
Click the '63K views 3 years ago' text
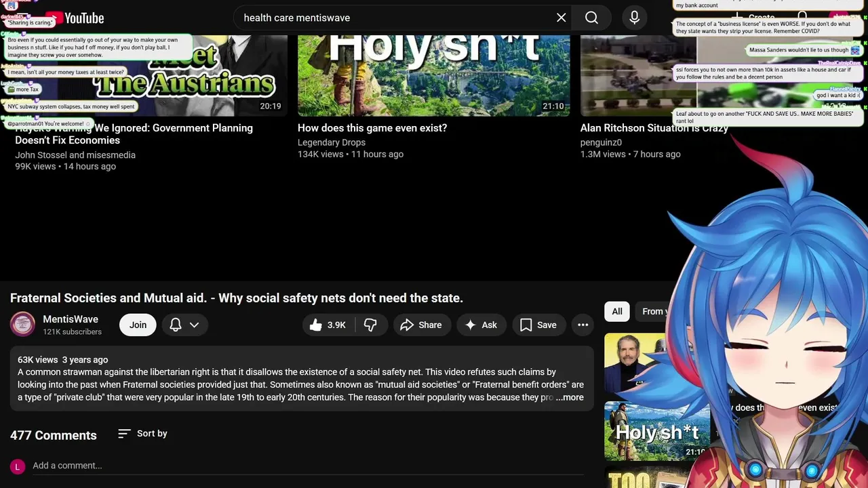[62, 360]
